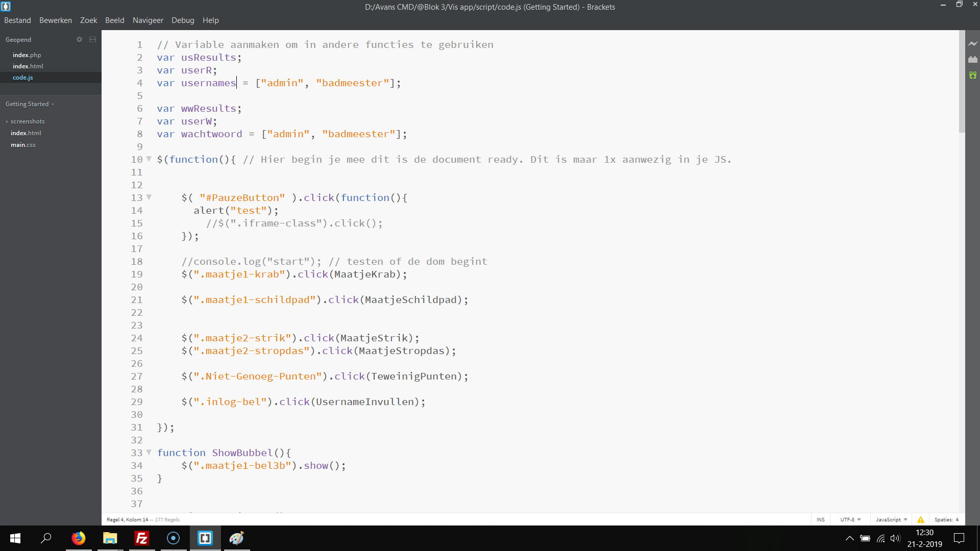Open JavaScript language mode dropdown
The image size is (980, 551).
pyautogui.click(x=891, y=519)
